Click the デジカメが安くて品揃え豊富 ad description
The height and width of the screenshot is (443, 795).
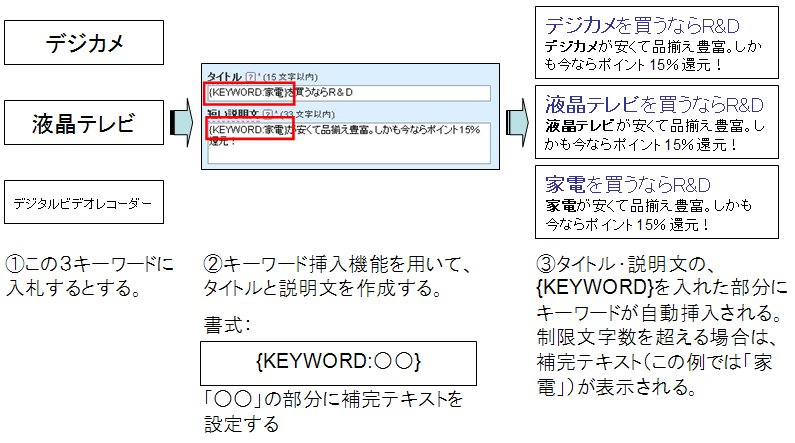[653, 56]
